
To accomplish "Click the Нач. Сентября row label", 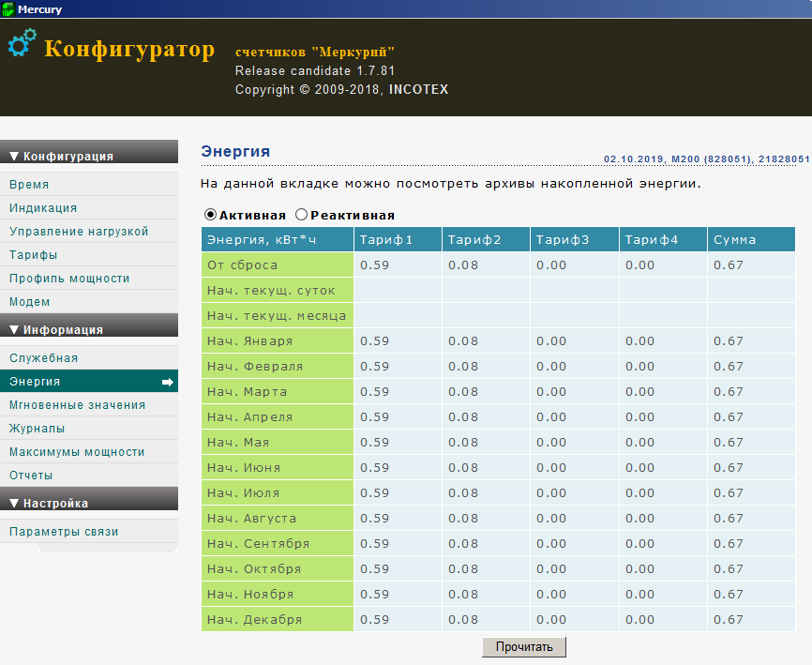I will point(278,543).
